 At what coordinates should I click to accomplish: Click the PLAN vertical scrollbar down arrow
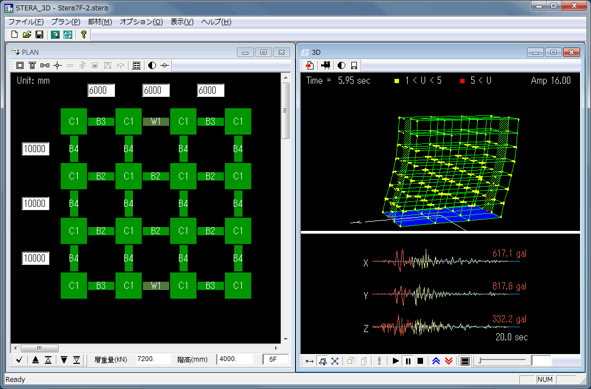click(x=285, y=339)
